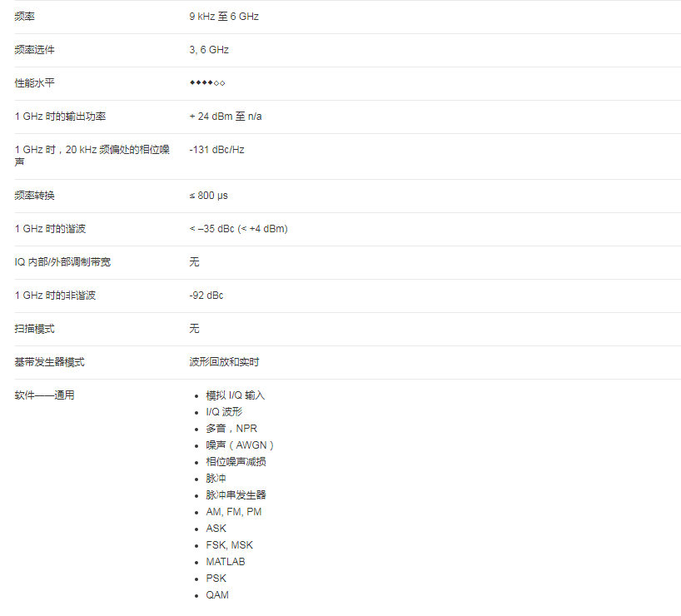Click the ≤ 800 µs switching value
The height and width of the screenshot is (616, 681).
pyautogui.click(x=208, y=196)
